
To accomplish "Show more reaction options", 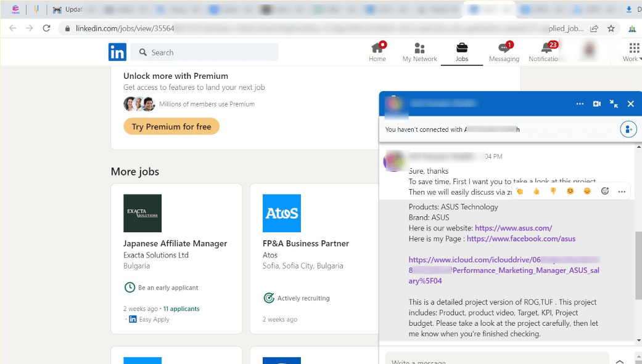I will (622, 192).
